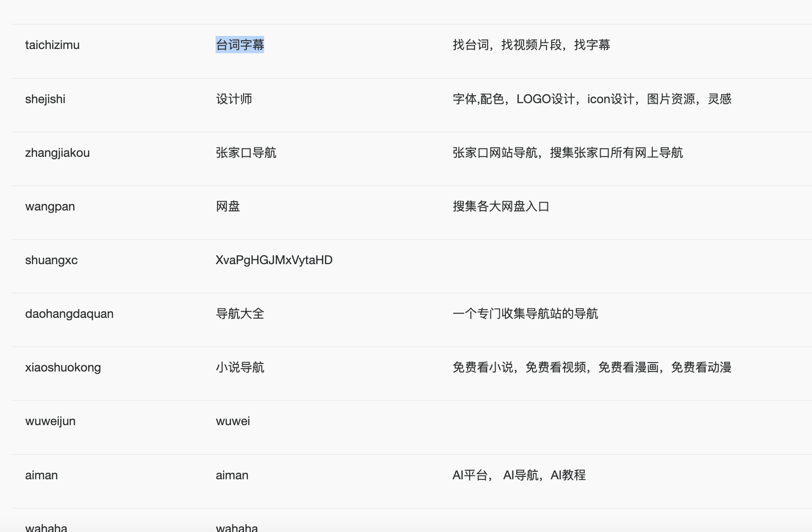
Task: Select the 'wangpan' cell
Action: 50,206
